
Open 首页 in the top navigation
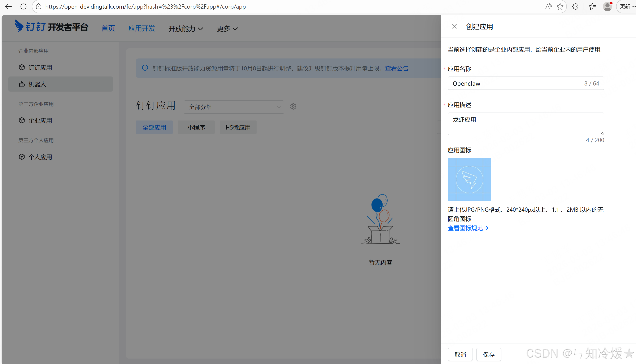108,28
